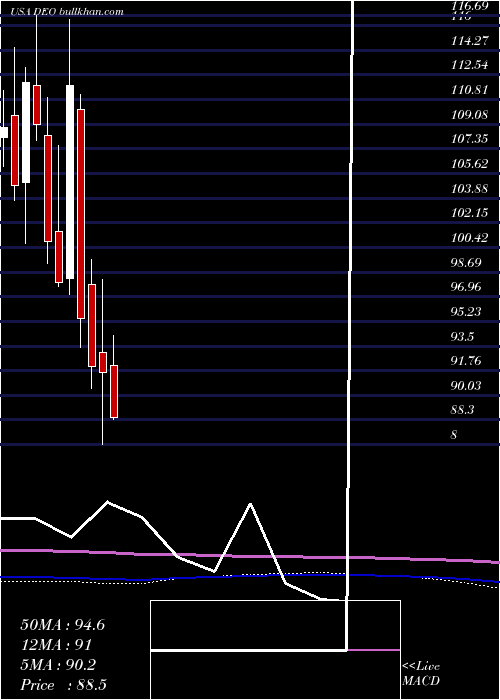
Task: Click the 88.3 price axis label
Action: coord(463,409)
